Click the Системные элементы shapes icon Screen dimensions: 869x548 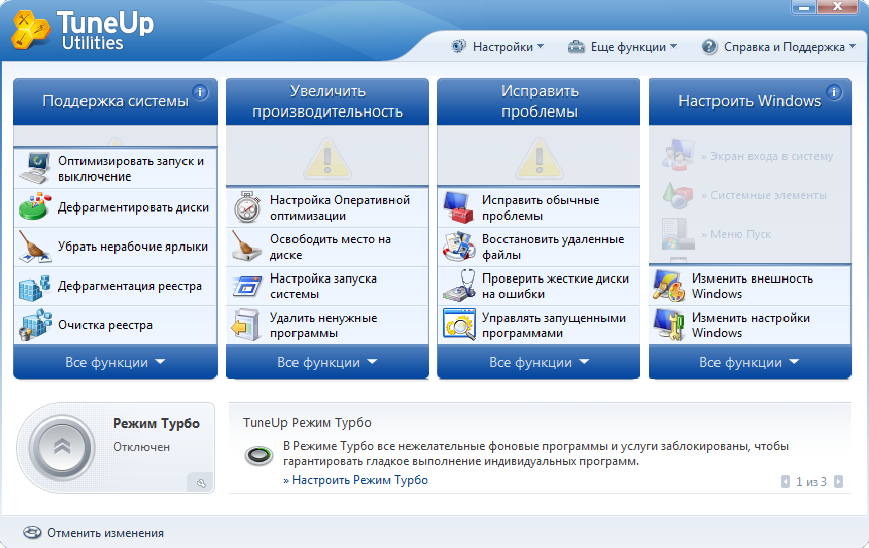tap(678, 194)
